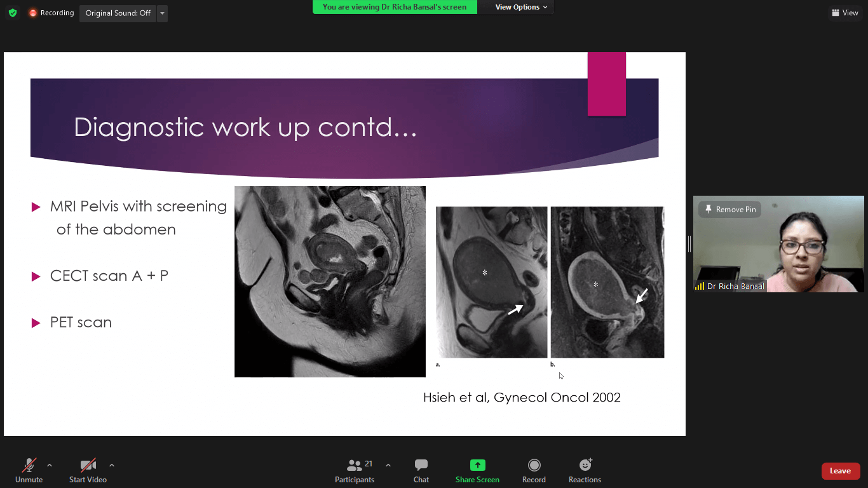Change layout with the View button

click(x=844, y=13)
